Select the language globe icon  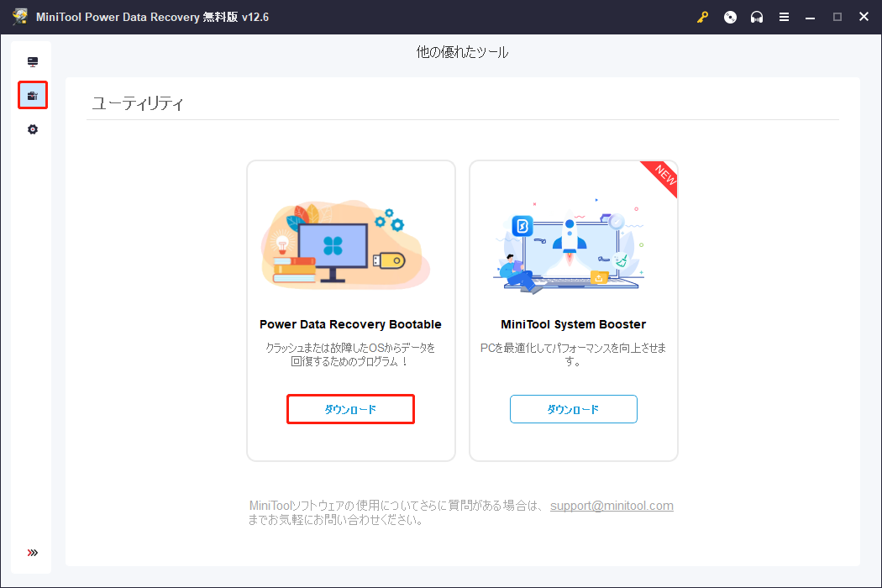click(x=729, y=16)
